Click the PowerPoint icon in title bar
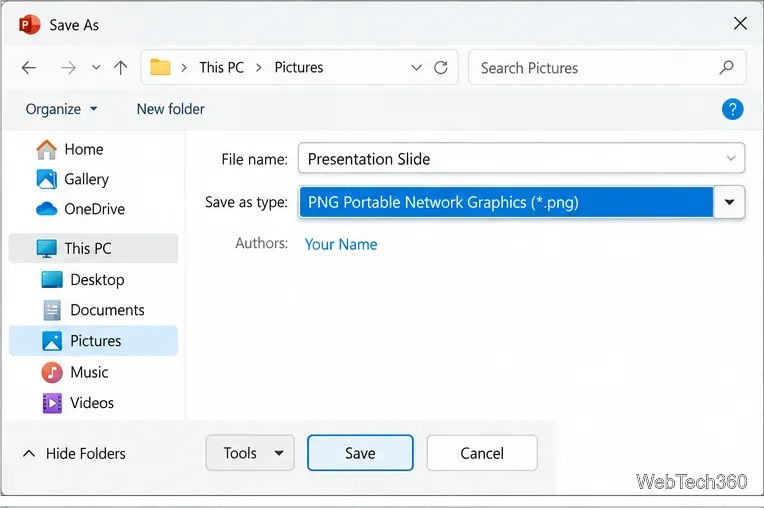This screenshot has height=508, width=764. pyautogui.click(x=29, y=24)
